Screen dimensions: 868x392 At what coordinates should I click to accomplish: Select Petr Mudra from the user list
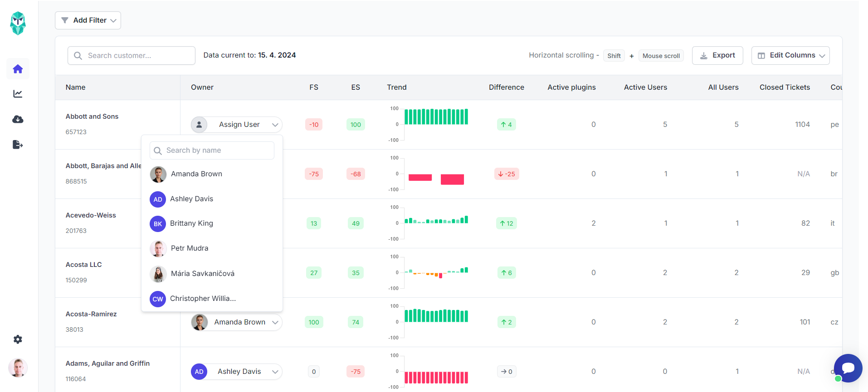[x=212, y=248]
